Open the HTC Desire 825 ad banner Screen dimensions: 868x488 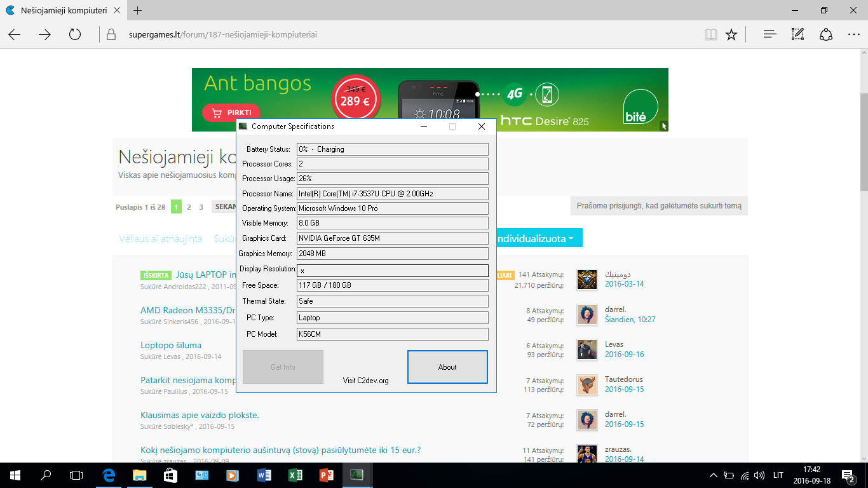(430, 100)
